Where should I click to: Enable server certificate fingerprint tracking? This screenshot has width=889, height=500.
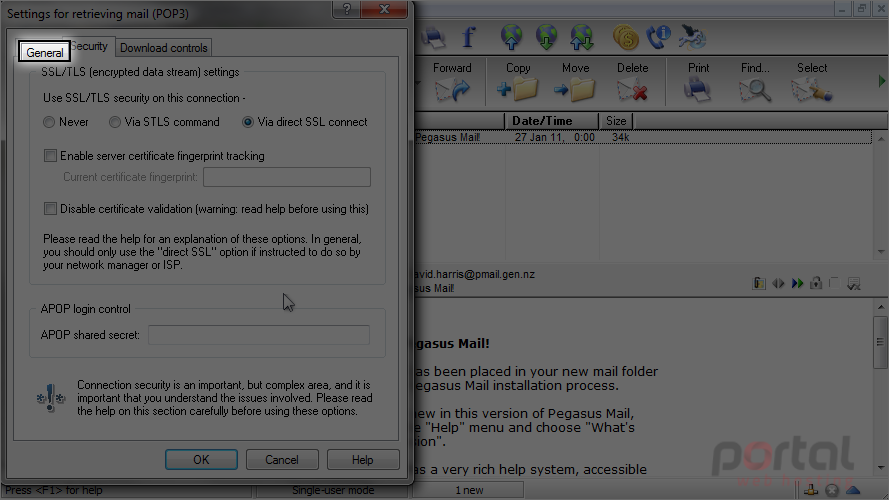coord(50,156)
